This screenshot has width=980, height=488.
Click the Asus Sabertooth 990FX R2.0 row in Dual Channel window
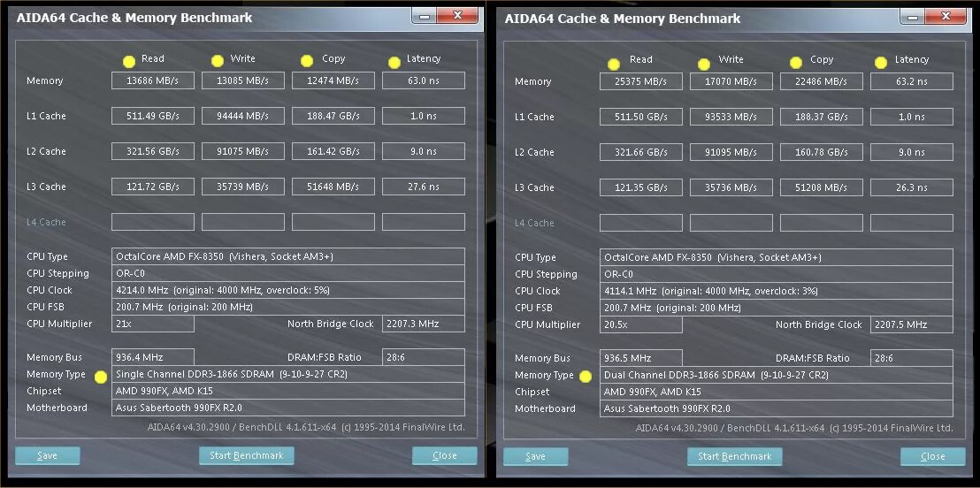pyautogui.click(x=777, y=408)
